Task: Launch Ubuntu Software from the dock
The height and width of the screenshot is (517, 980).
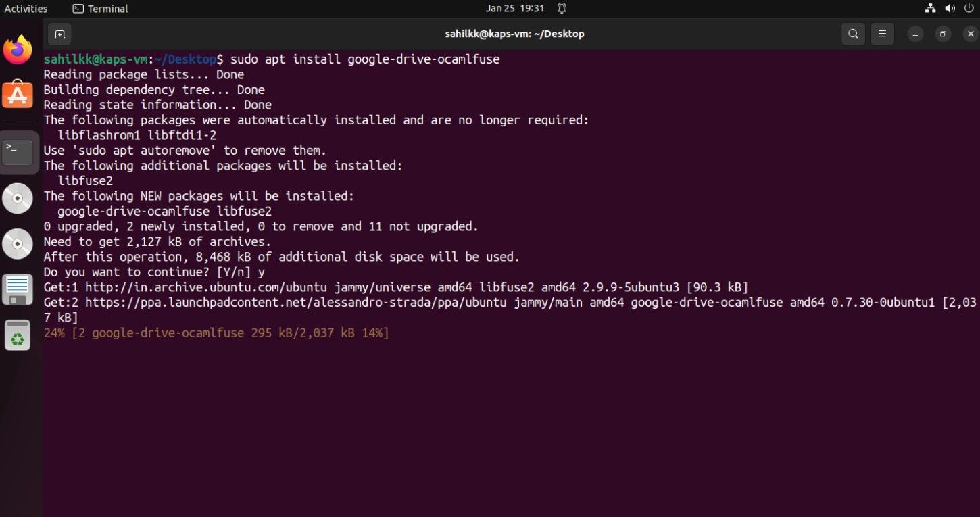Action: 18,95
